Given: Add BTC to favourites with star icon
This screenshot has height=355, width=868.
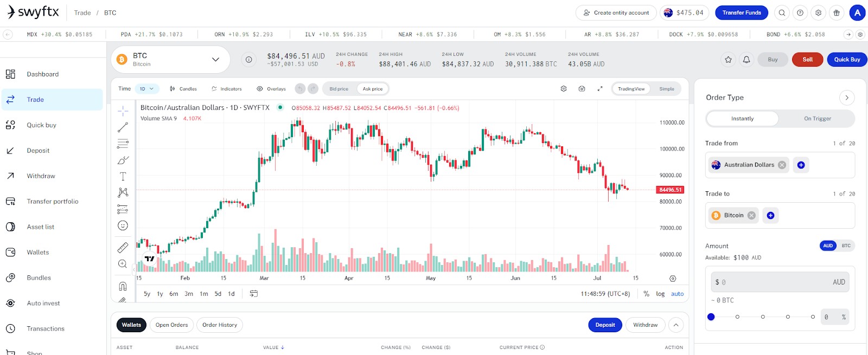Looking at the screenshot, I should tap(728, 60).
